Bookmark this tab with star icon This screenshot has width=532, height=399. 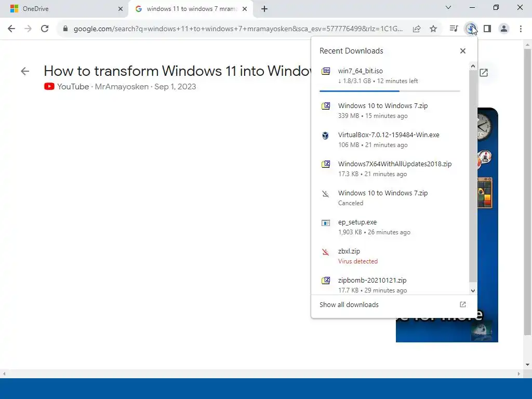click(x=433, y=29)
